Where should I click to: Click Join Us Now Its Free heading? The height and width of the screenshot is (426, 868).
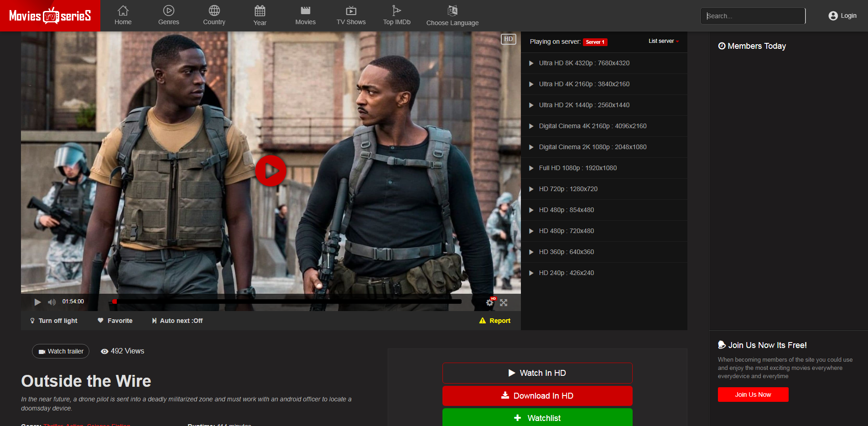click(x=763, y=345)
